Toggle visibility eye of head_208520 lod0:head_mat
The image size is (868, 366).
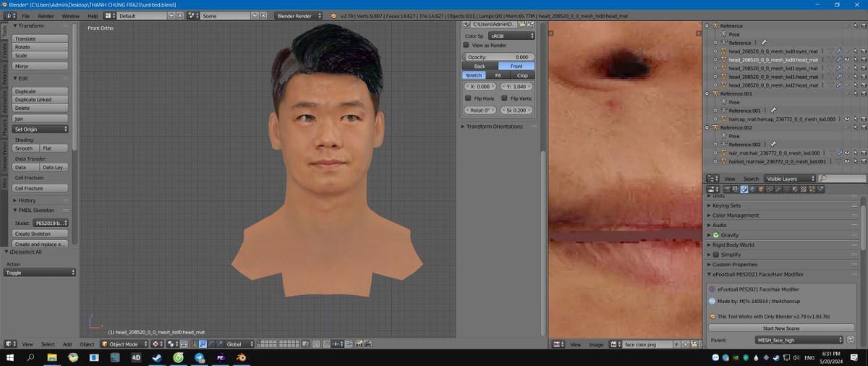(x=846, y=59)
